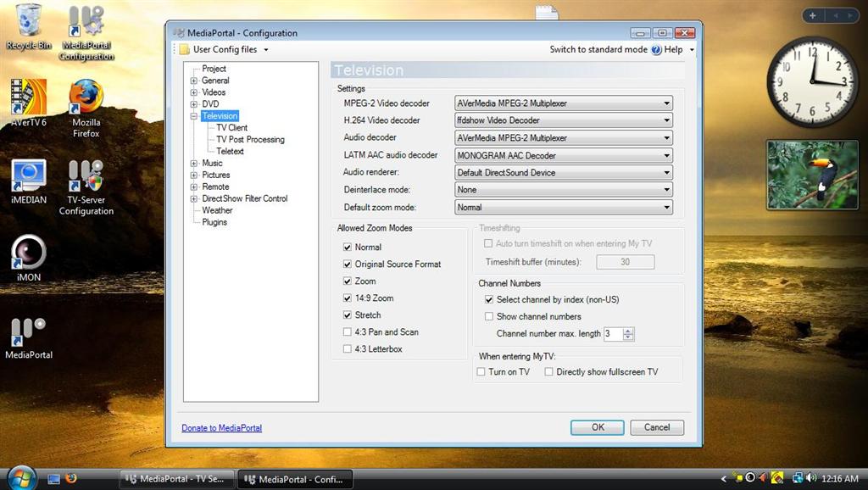Open TV-Server Configuration desktop shortcut
868x490 pixels.
pos(86,187)
